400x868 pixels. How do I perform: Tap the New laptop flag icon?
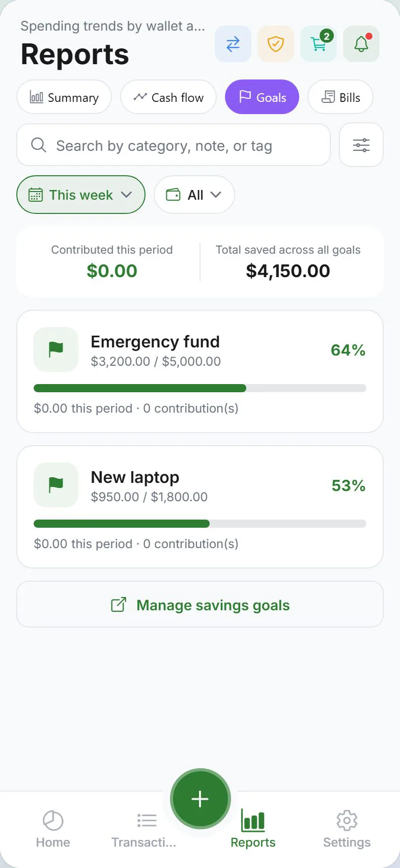click(56, 485)
